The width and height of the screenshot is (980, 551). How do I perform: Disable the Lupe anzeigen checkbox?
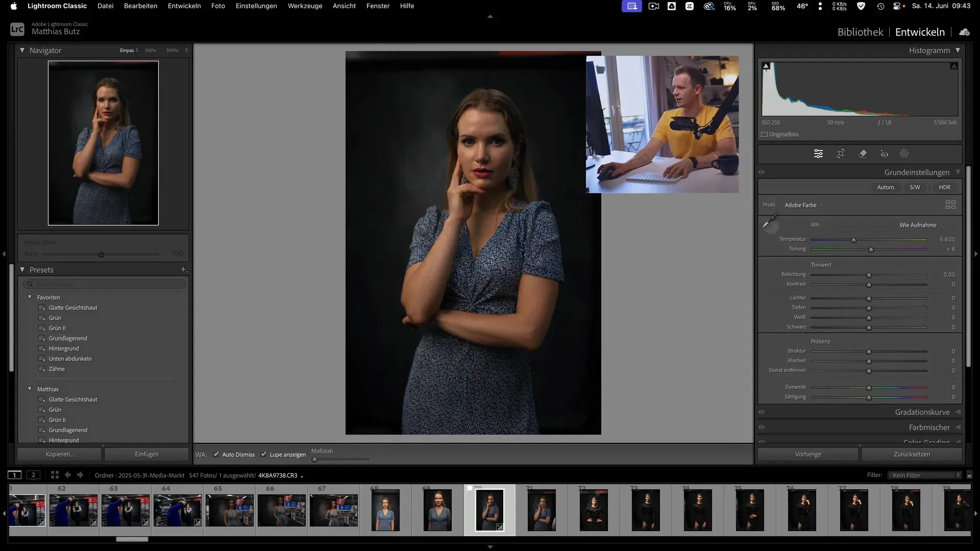(x=264, y=454)
